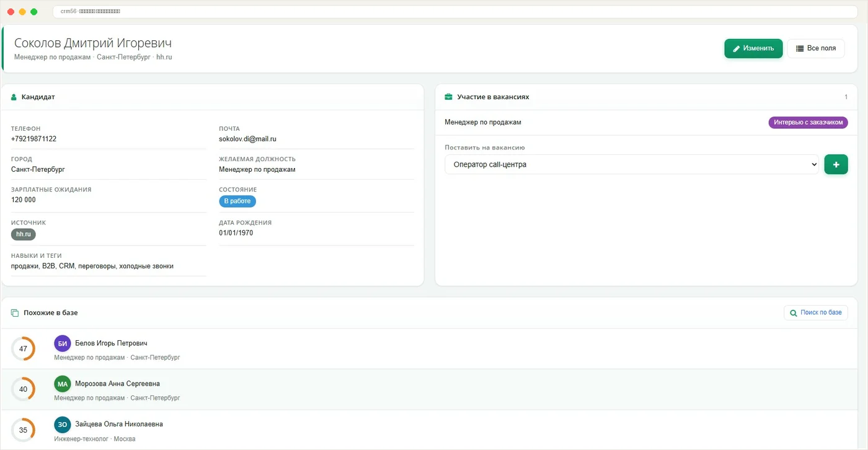Image resolution: width=868 pixels, height=450 pixels.
Task: Click the 47 match score ring
Action: (x=23, y=348)
